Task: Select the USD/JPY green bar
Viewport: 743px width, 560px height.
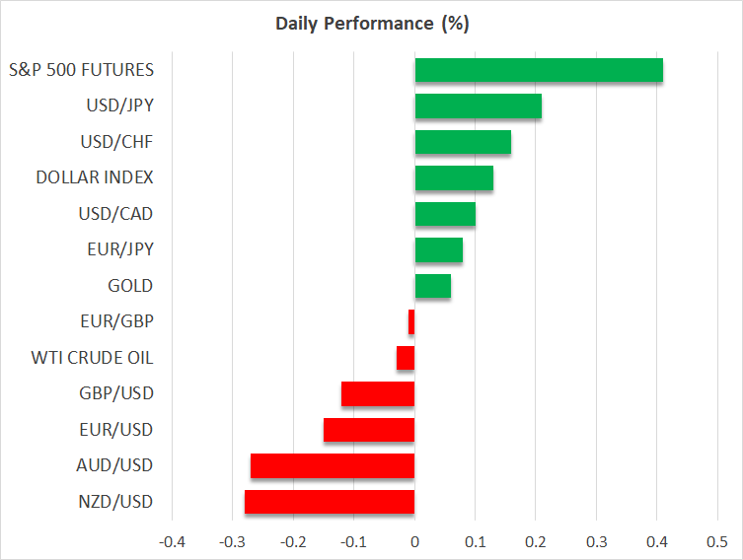Action: point(478,106)
